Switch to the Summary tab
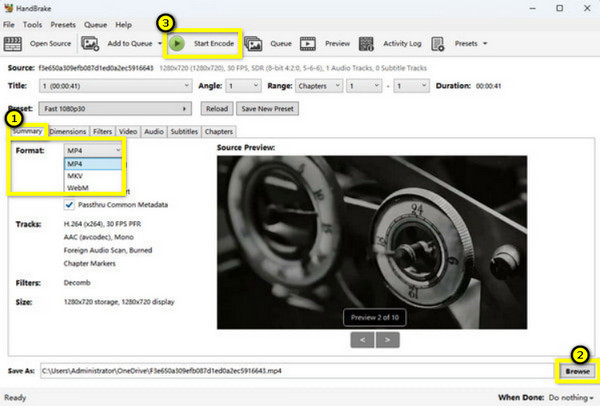This screenshot has height=406, width=600. point(27,131)
